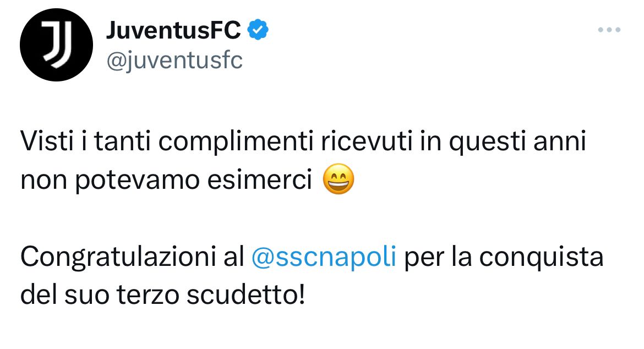This screenshot has height=349, width=644.
Task: Open the @sscnapoli mention link
Action: click(324, 258)
